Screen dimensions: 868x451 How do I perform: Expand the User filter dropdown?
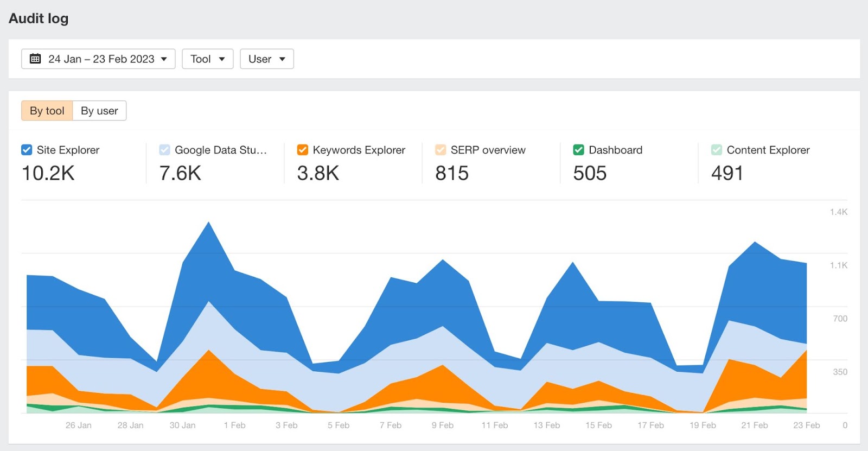(266, 59)
